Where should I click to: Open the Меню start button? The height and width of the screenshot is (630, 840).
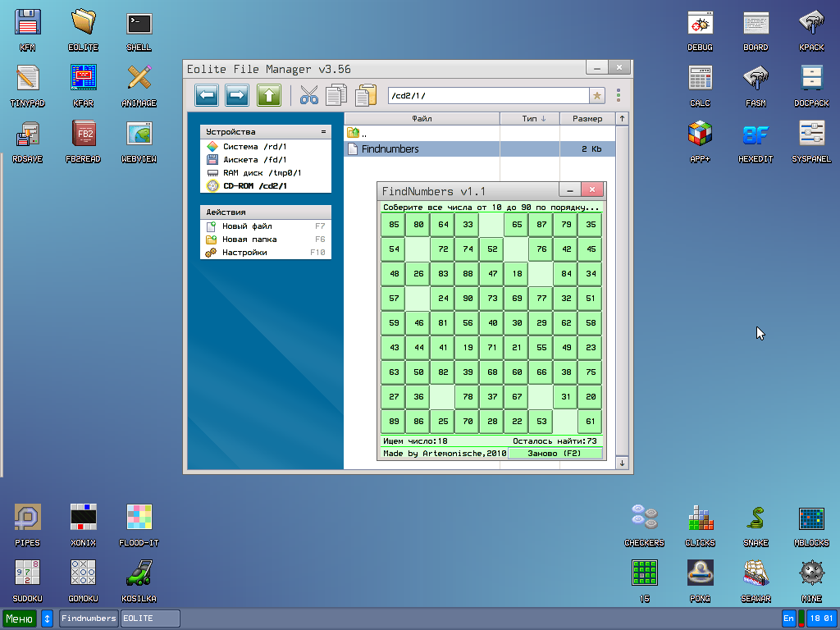point(20,619)
